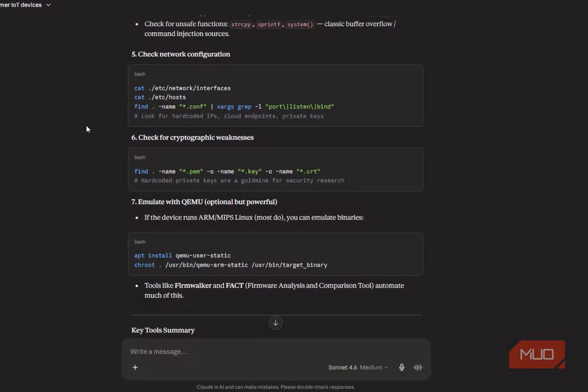Focus the Write a message input field
Viewport: 588px width, 392px height.
(x=276, y=351)
